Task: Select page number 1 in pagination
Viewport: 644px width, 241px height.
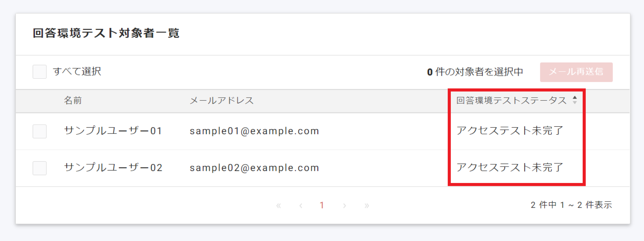Action: (x=322, y=205)
